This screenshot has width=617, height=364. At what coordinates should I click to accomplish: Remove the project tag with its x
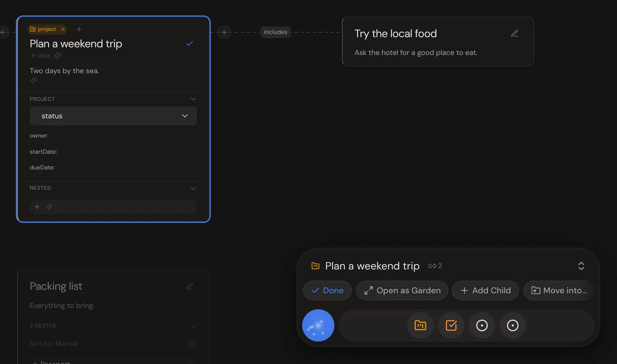(63, 29)
